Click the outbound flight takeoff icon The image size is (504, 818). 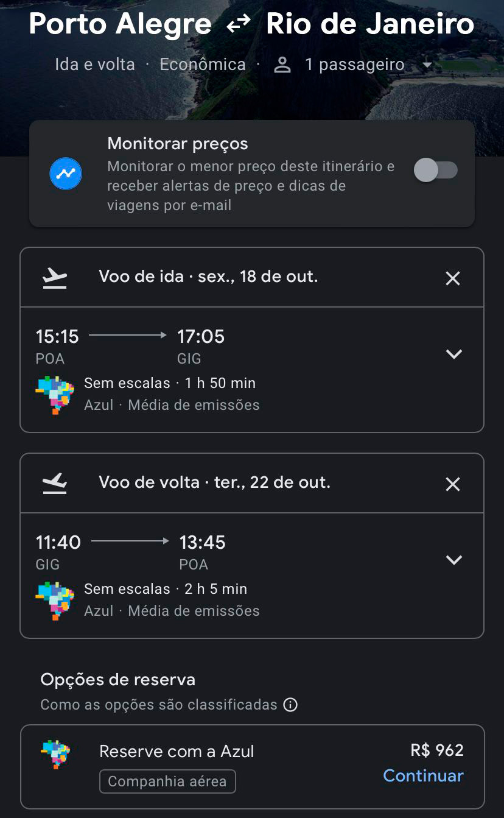coord(55,278)
